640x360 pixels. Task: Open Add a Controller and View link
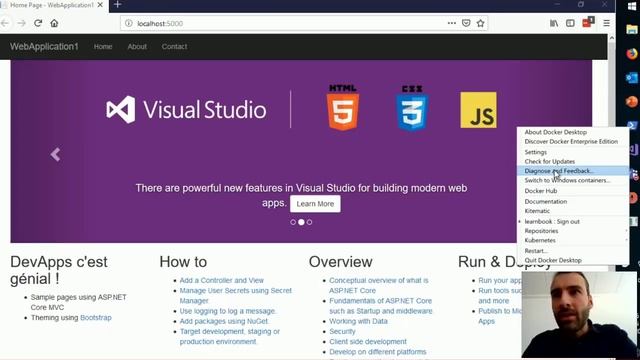222,280
